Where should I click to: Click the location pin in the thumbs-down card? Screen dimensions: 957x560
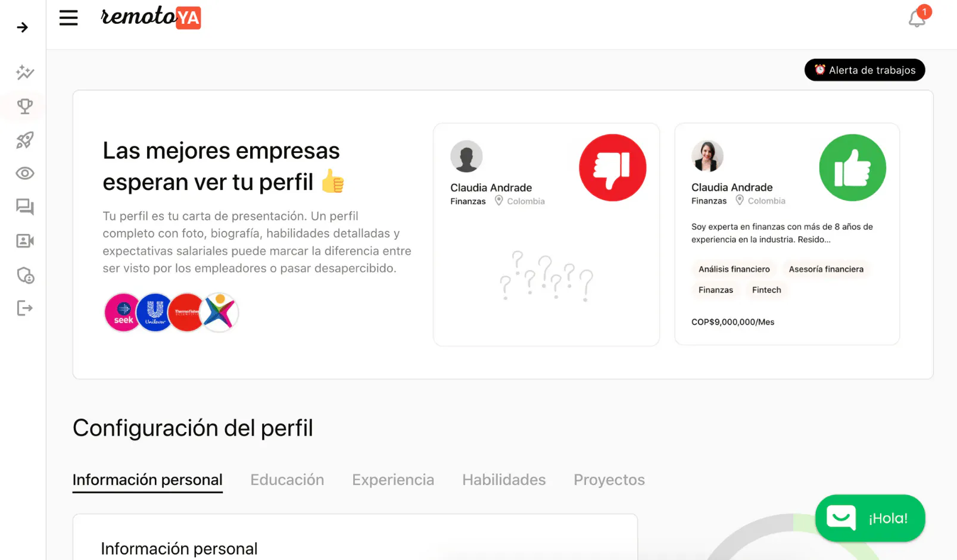coord(499,201)
